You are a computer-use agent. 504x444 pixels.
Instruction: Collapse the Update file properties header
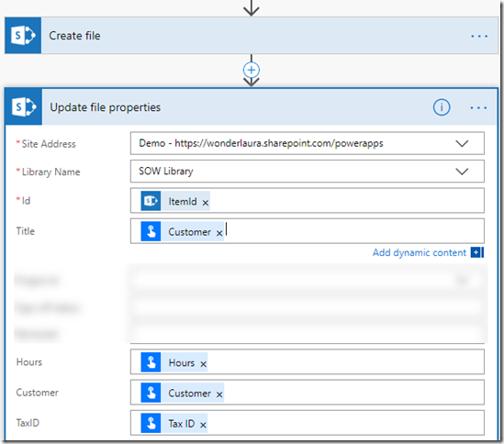tap(252, 106)
